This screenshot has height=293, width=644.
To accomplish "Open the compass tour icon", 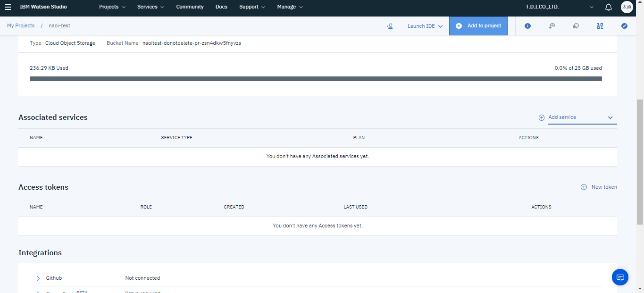I will 624,26.
